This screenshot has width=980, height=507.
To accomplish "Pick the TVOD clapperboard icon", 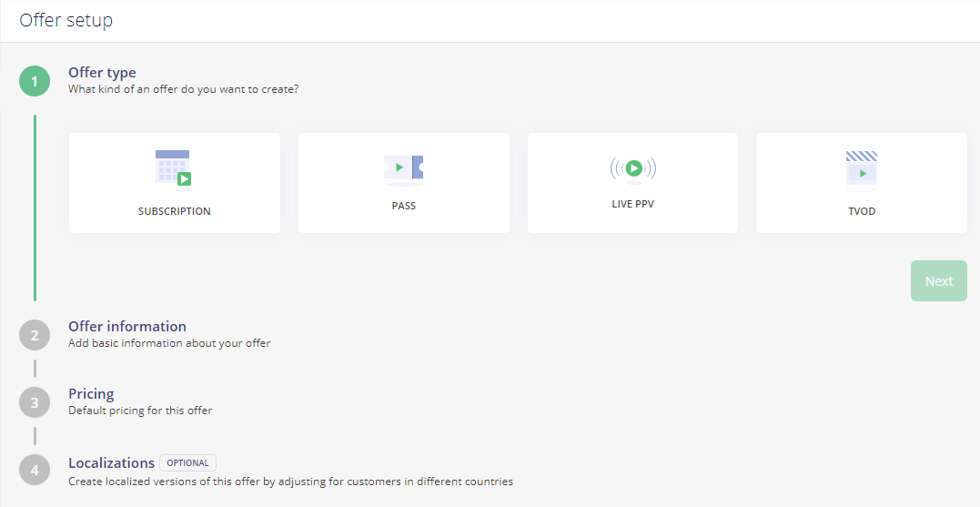I will coord(861,170).
